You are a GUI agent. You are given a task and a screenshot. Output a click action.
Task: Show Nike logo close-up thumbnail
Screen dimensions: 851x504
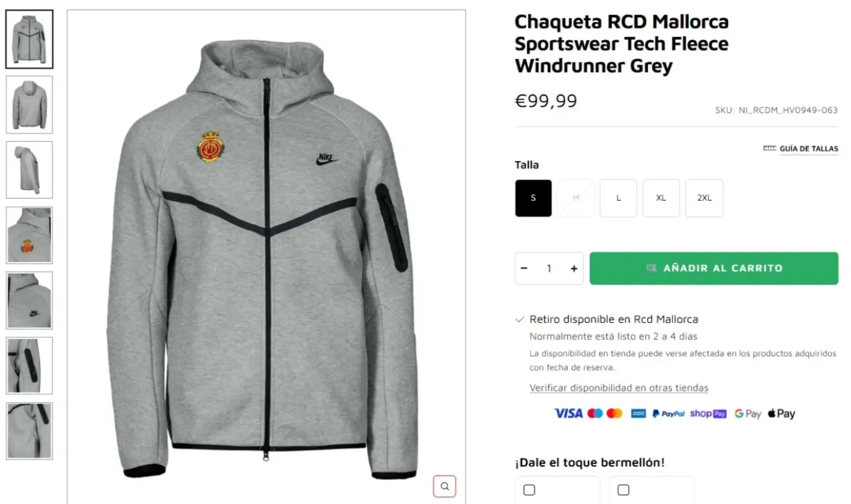(x=29, y=300)
